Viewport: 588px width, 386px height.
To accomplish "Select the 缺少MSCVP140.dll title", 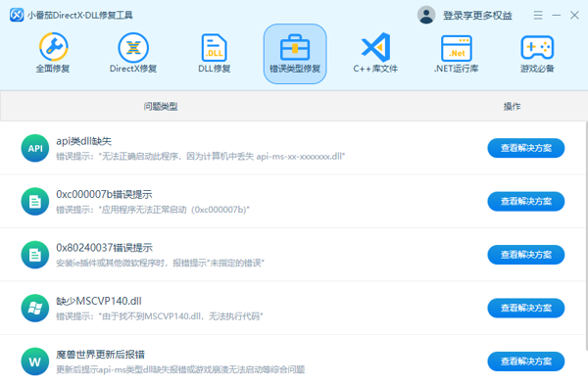I will pos(99,301).
